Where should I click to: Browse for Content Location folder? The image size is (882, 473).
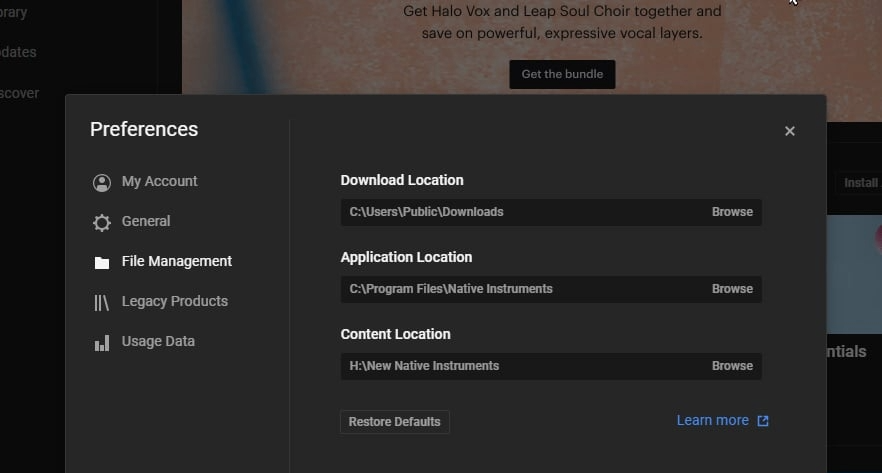tap(732, 366)
